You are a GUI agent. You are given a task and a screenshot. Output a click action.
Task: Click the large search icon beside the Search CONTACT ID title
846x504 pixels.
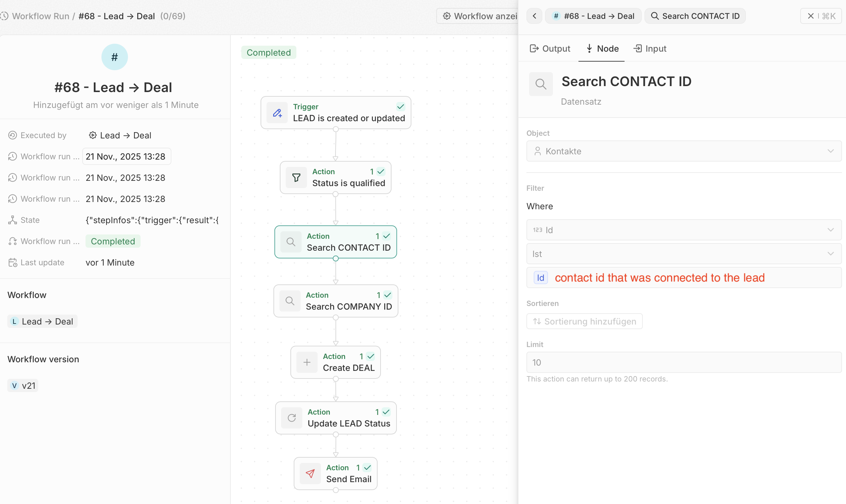[x=540, y=84]
